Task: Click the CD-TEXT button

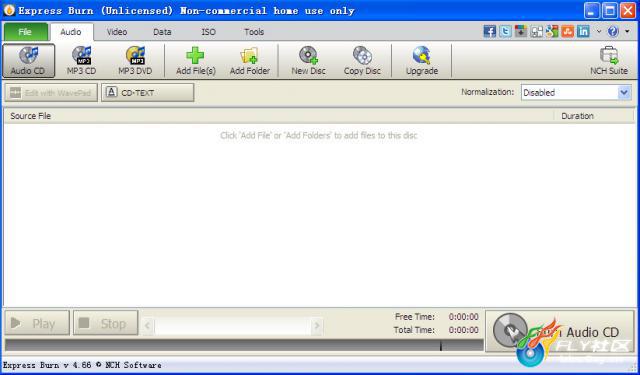Action: coord(147,93)
